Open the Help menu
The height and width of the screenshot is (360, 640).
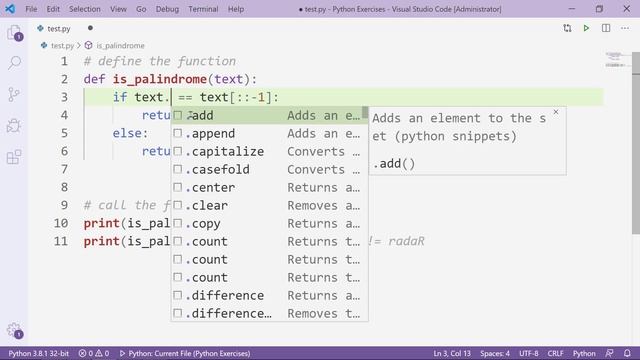236,9
